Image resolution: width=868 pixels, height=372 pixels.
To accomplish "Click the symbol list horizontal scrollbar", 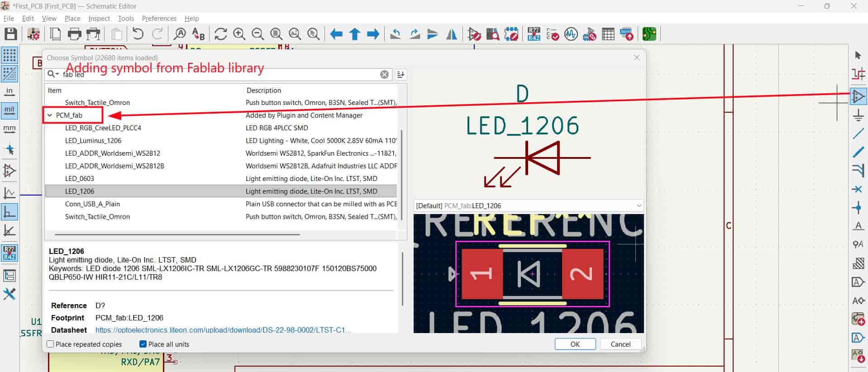I will (x=177, y=234).
